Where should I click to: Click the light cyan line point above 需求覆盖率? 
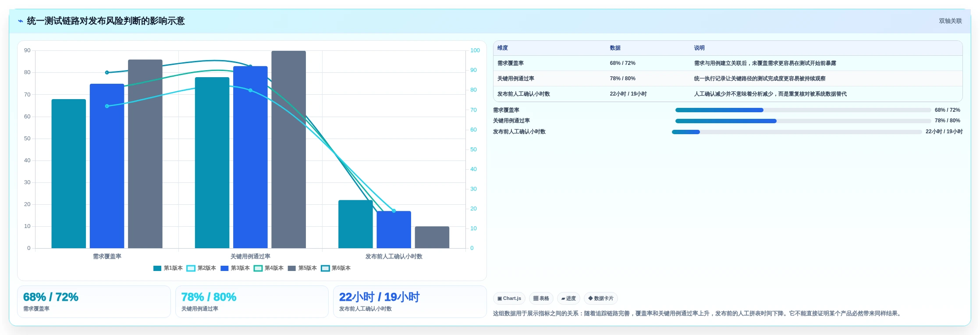107,106
